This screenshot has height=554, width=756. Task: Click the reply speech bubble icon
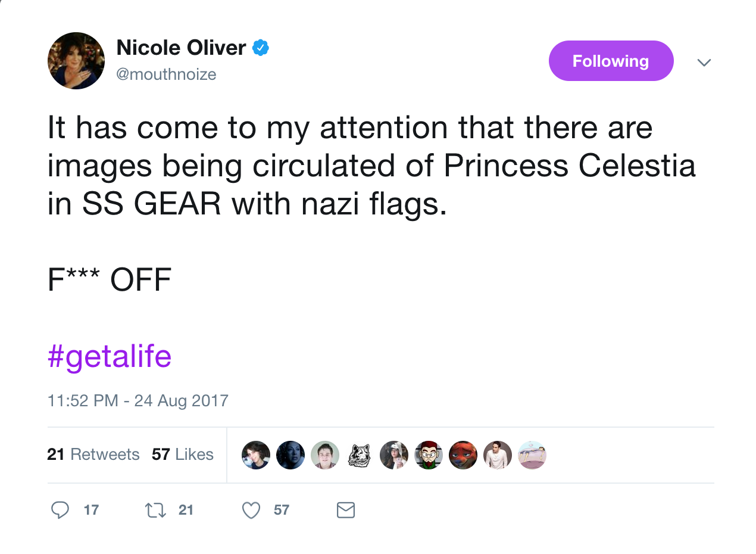click(x=60, y=510)
